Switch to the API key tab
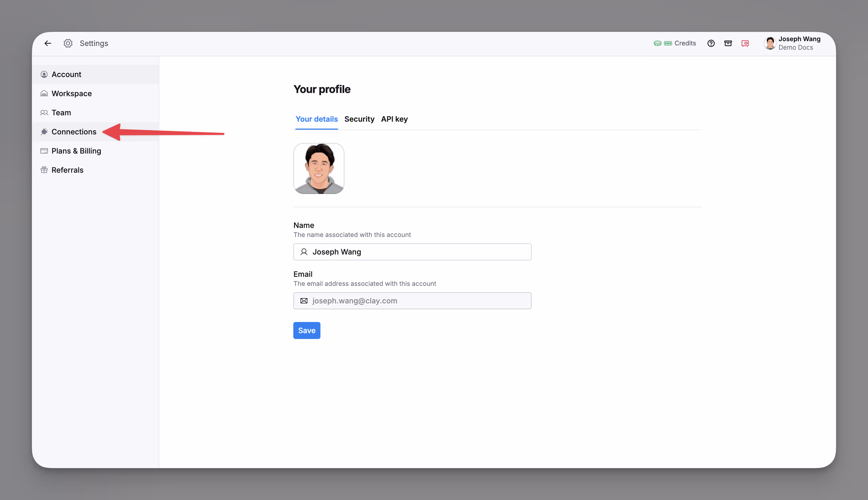The height and width of the screenshot is (500, 868). click(x=394, y=119)
